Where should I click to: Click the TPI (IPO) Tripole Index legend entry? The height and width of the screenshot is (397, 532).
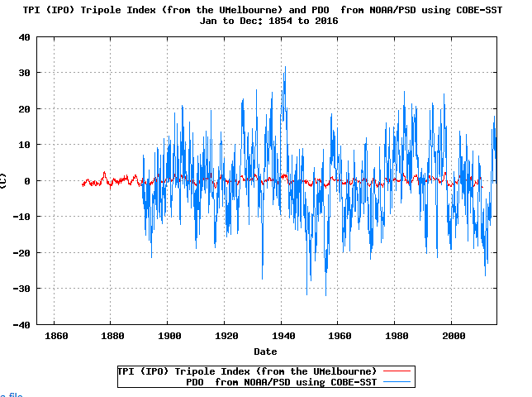(x=248, y=371)
